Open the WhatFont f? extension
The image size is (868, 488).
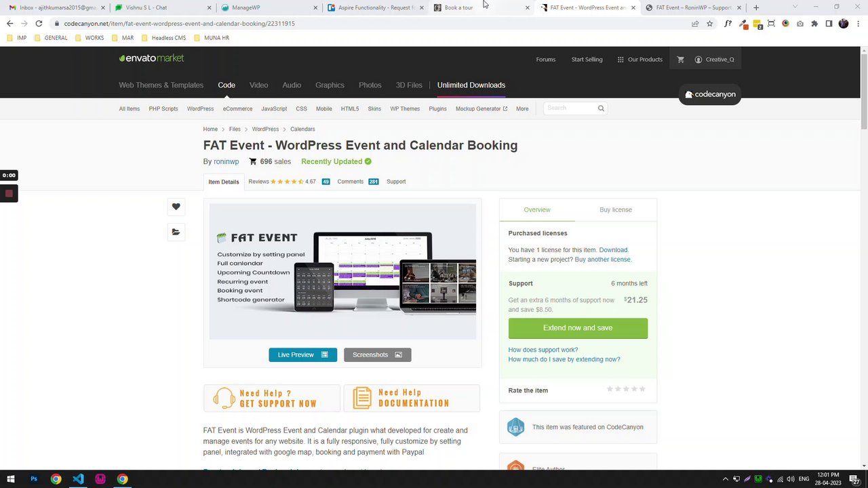tap(728, 23)
